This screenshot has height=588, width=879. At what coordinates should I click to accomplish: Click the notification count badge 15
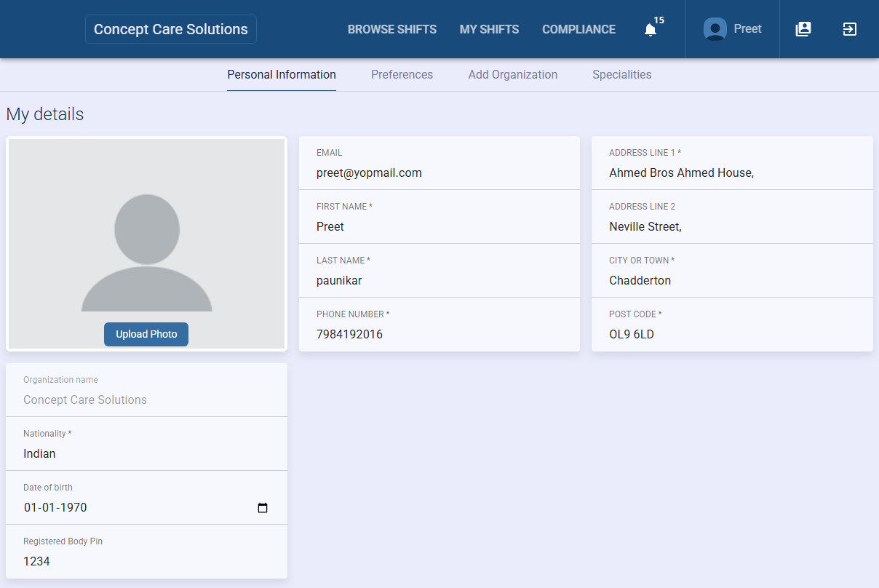(x=659, y=20)
